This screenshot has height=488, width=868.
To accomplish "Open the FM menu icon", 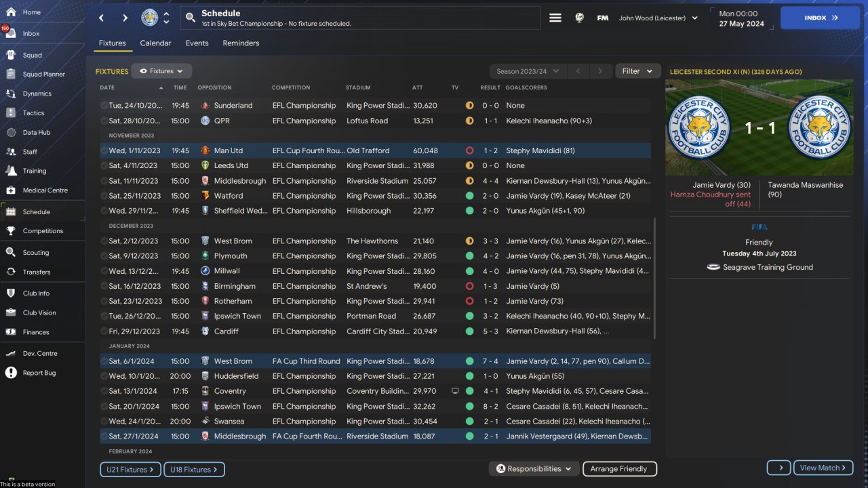I will tap(603, 18).
